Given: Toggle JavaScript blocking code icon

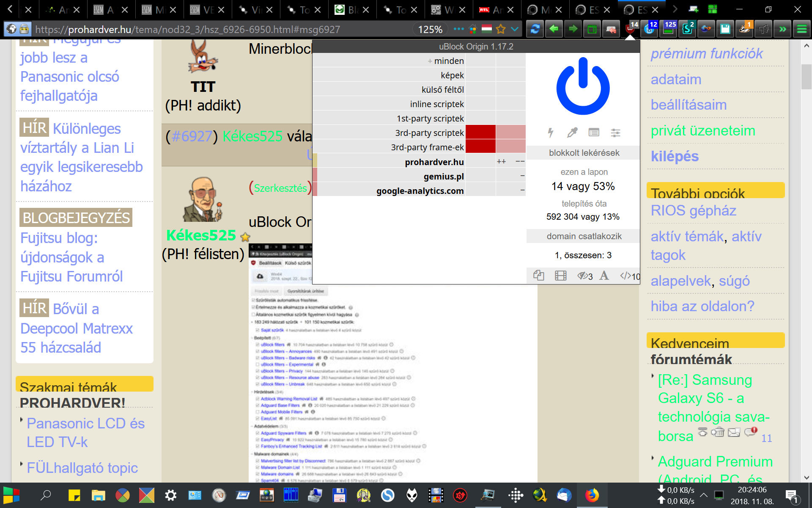Looking at the screenshot, I should click(x=630, y=276).
